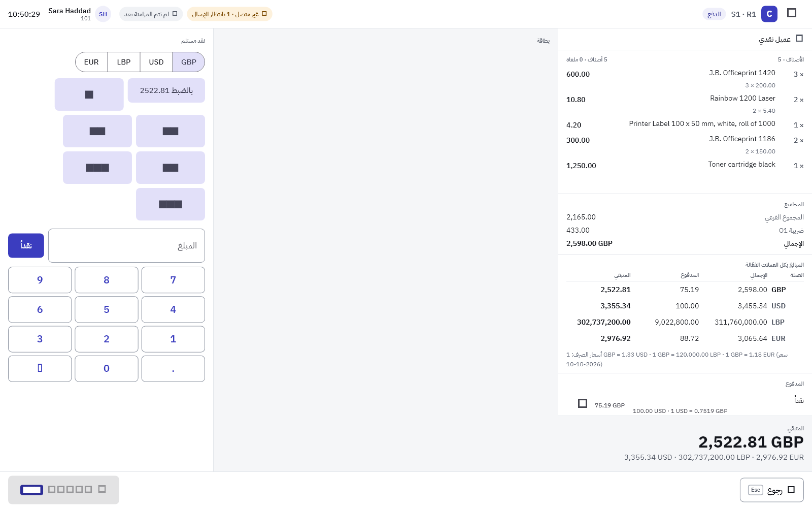Tap keypad digit 6
Viewport: 812px width, 508px height.
40,309
